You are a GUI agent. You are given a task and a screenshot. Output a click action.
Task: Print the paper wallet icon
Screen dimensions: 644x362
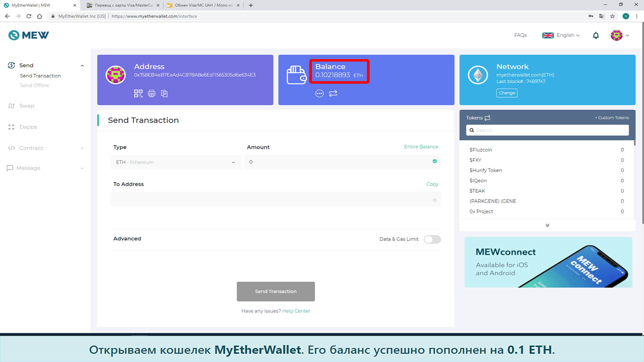pos(152,94)
